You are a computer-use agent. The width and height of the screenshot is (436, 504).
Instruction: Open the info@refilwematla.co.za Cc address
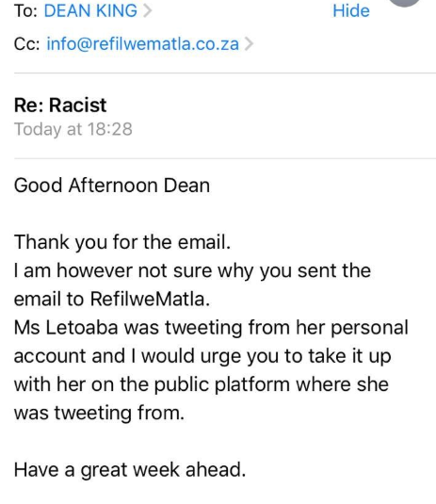[143, 43]
